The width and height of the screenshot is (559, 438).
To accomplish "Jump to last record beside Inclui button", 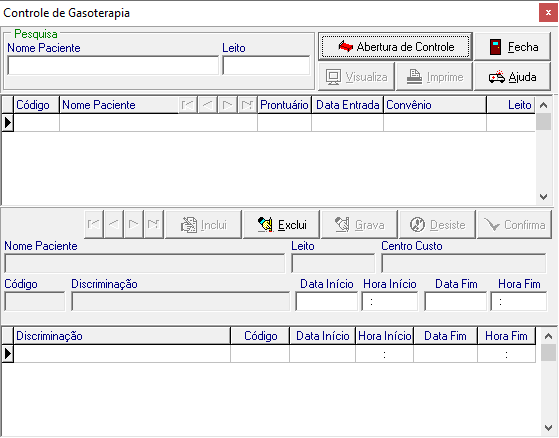I will (154, 224).
